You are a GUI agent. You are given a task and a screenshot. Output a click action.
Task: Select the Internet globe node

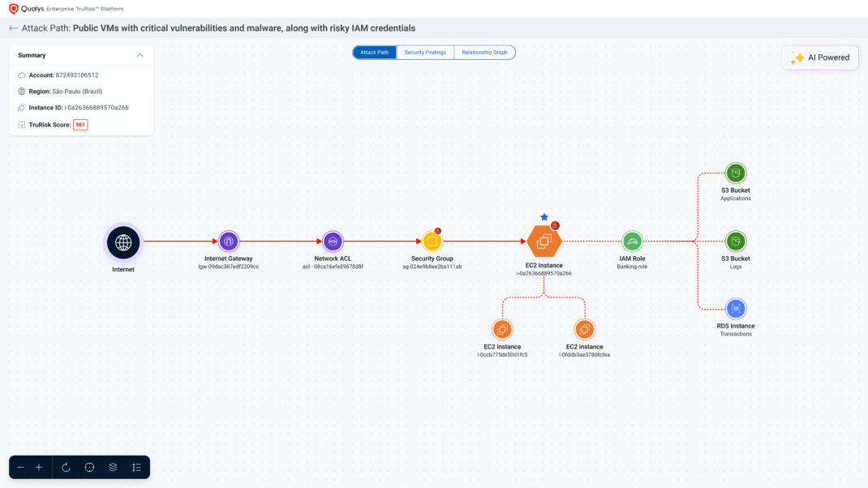tap(122, 242)
